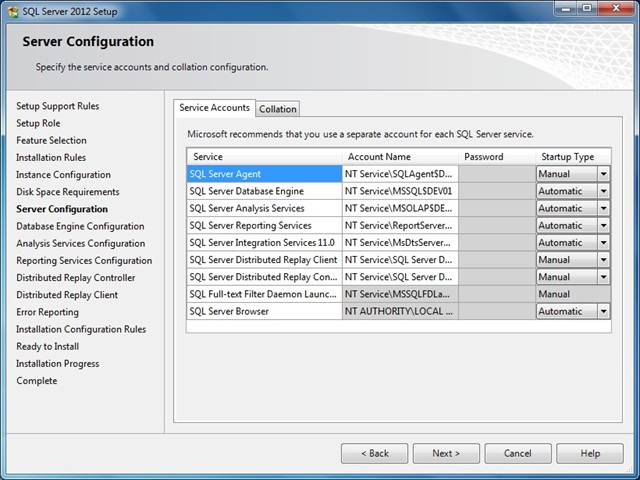Select the SQL Server Reporting Services cell
The image size is (640, 480).
point(264,225)
